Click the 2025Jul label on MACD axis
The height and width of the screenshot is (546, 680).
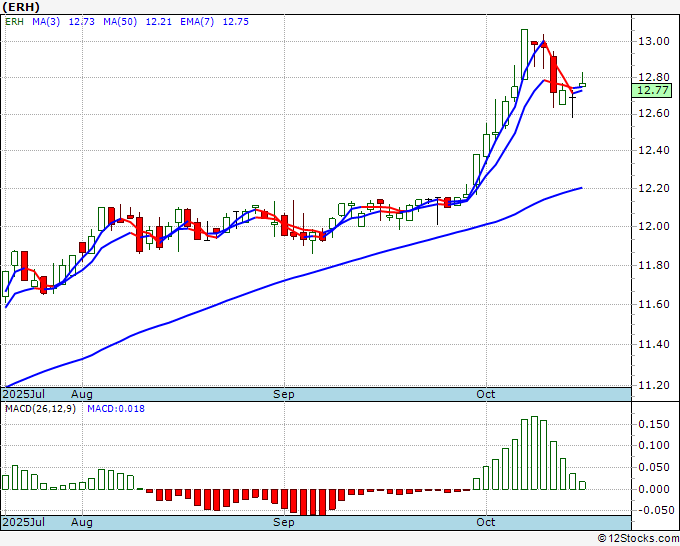(24, 522)
